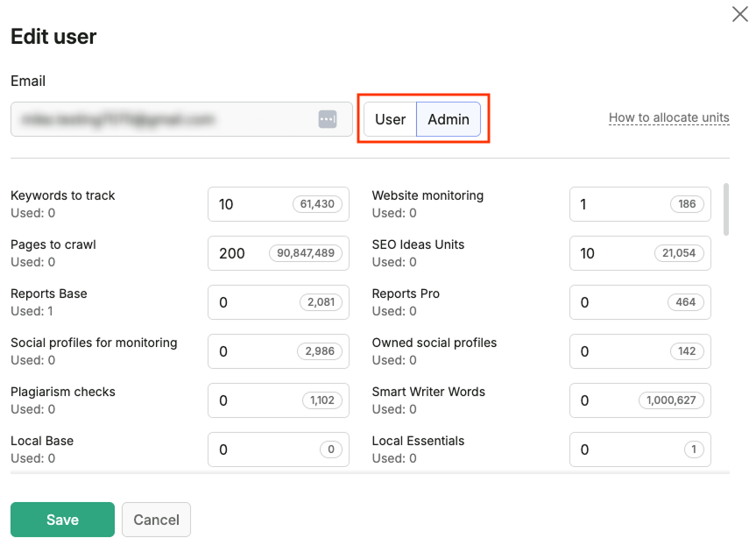Viewport: 756px width, 545px height.
Task: Edit the Local Base value
Action: [279, 449]
